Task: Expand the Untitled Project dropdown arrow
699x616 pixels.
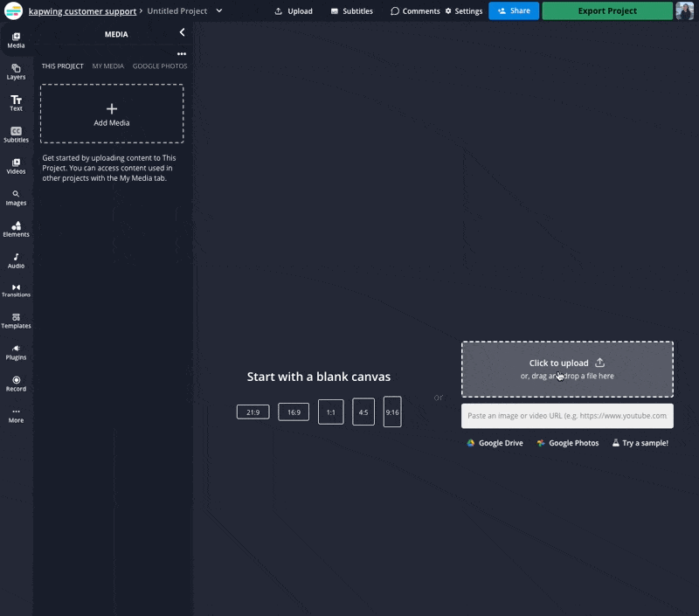Action: pos(219,10)
